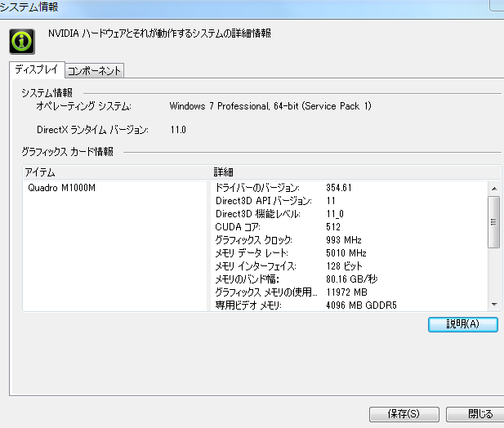Screen dimensions: 504x428
Task: Click the details list scrollbar thumb
Action: 493,222
